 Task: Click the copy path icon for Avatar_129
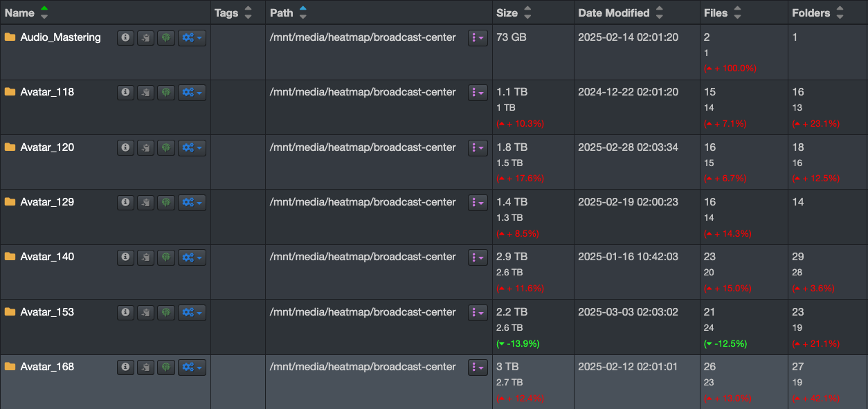click(x=145, y=202)
